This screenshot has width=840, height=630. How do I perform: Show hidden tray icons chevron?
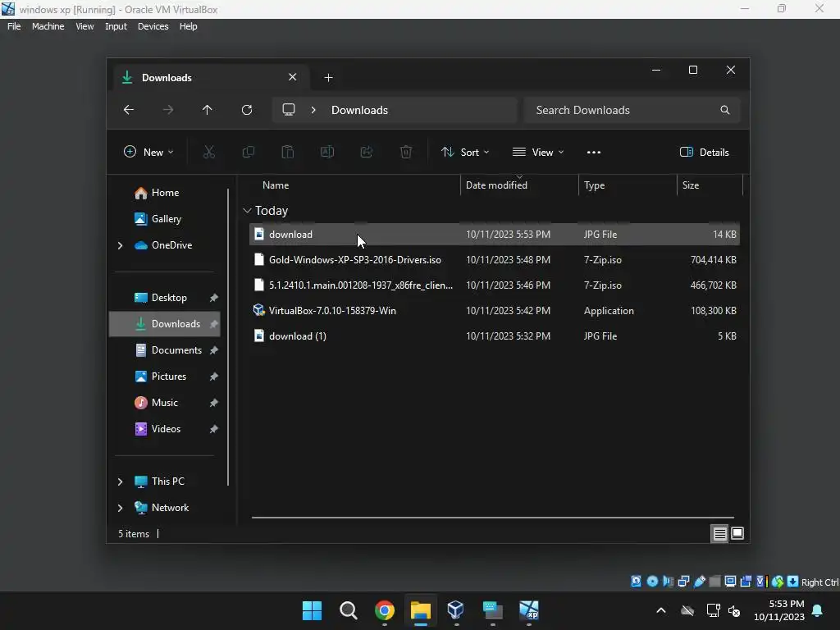coord(661,610)
